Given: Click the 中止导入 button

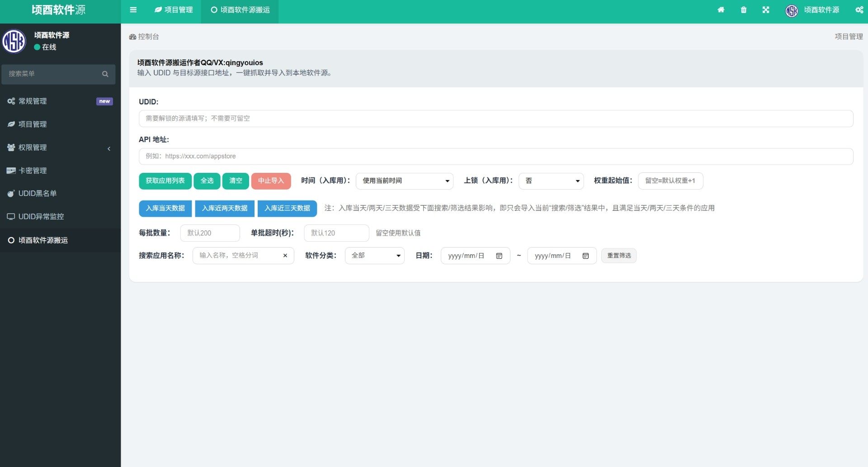Looking at the screenshot, I should (271, 181).
